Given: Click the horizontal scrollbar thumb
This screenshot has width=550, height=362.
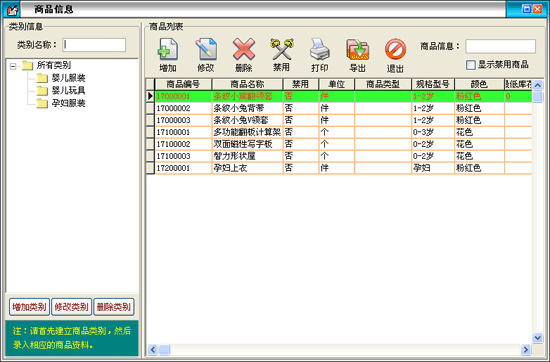Looking at the screenshot, I should (x=165, y=349).
